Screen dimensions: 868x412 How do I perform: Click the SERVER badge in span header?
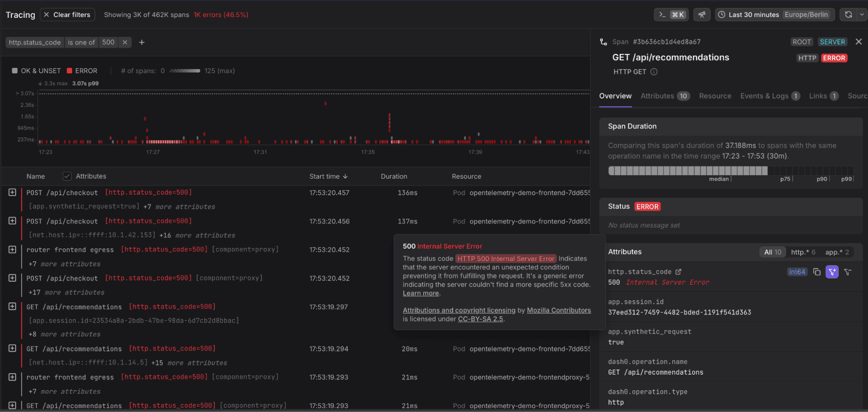point(832,42)
